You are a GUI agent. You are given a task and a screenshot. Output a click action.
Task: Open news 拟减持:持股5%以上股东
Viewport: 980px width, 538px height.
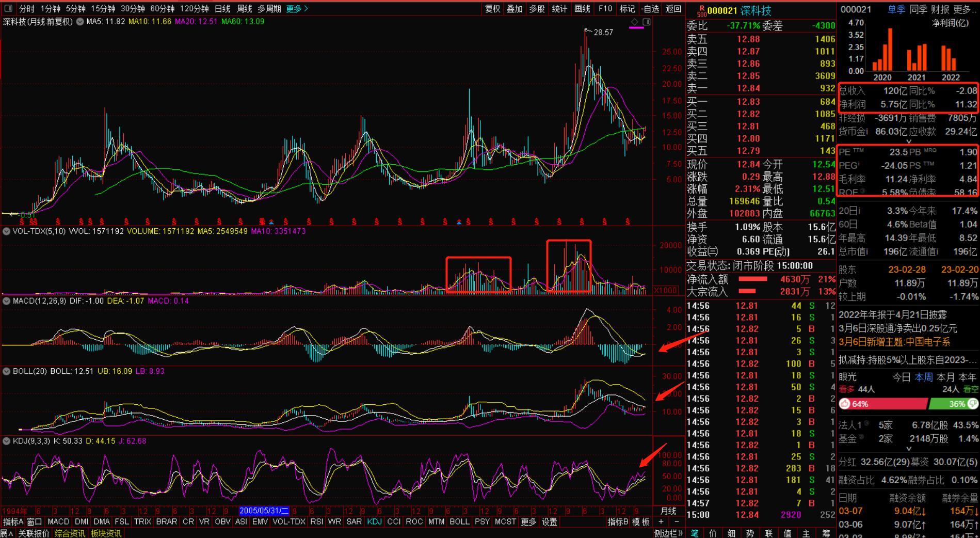click(908, 360)
